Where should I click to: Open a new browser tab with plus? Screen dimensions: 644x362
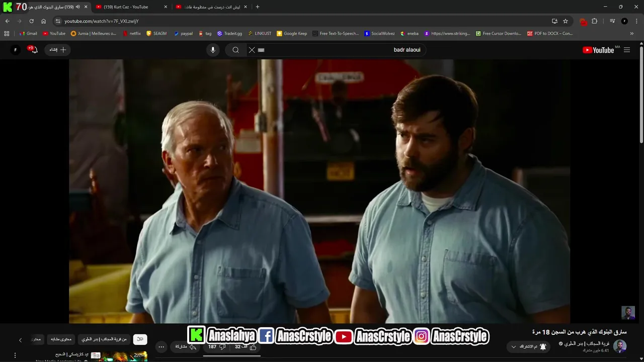coord(258,7)
